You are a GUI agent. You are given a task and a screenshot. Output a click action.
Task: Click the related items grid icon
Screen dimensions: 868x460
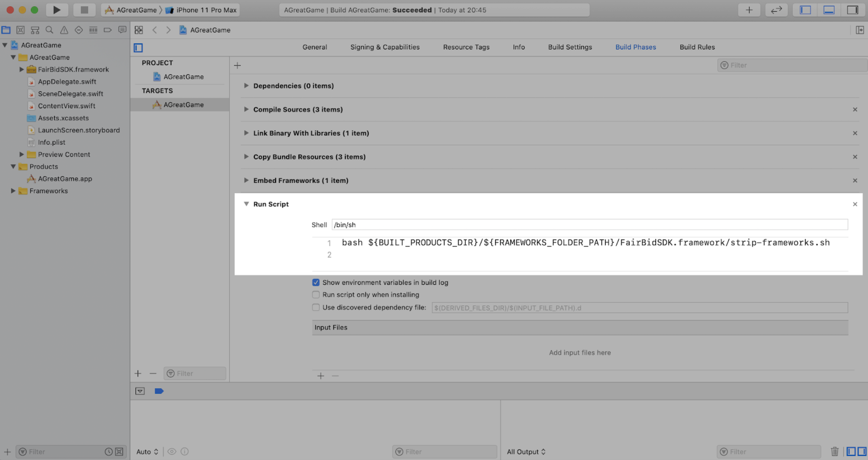click(x=139, y=30)
